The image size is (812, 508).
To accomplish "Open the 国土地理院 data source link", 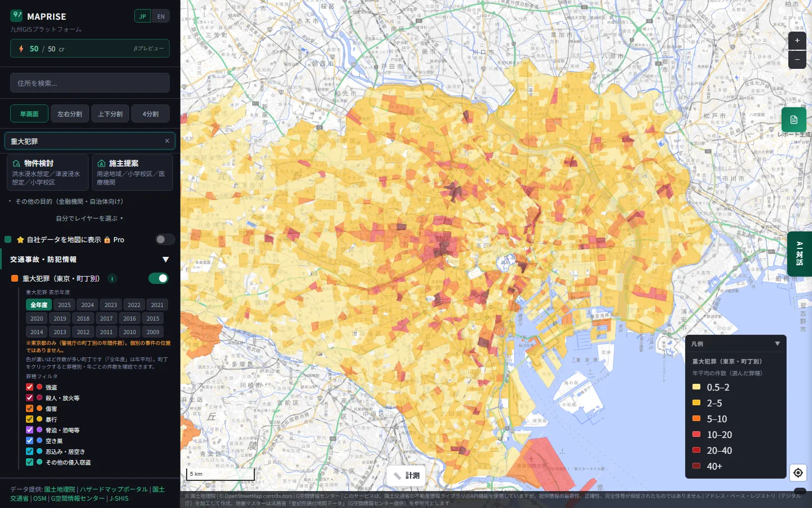I will (x=60, y=489).
